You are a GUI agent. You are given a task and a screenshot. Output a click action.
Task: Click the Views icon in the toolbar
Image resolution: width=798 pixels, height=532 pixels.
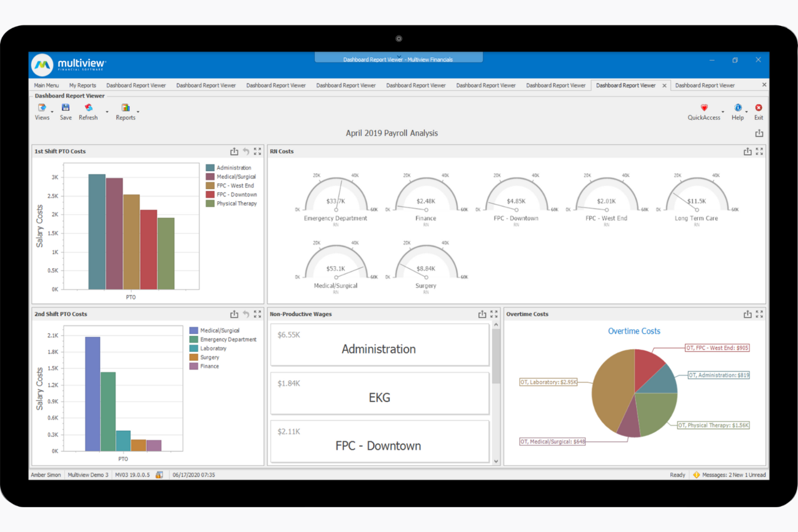(x=42, y=108)
